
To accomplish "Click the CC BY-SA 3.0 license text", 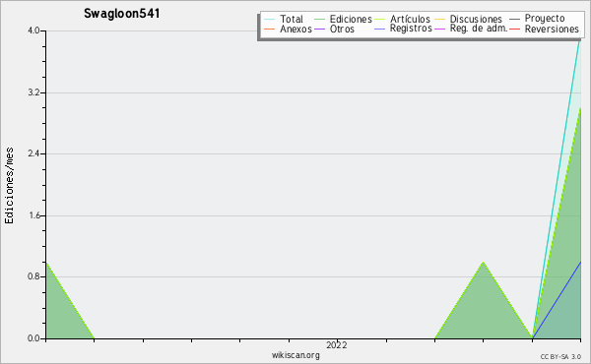I will [560, 357].
